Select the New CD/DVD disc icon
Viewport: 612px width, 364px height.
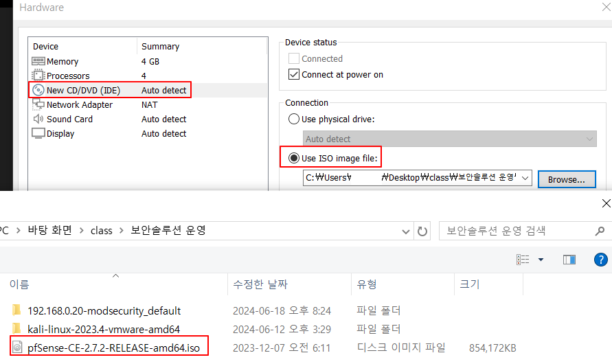[38, 90]
